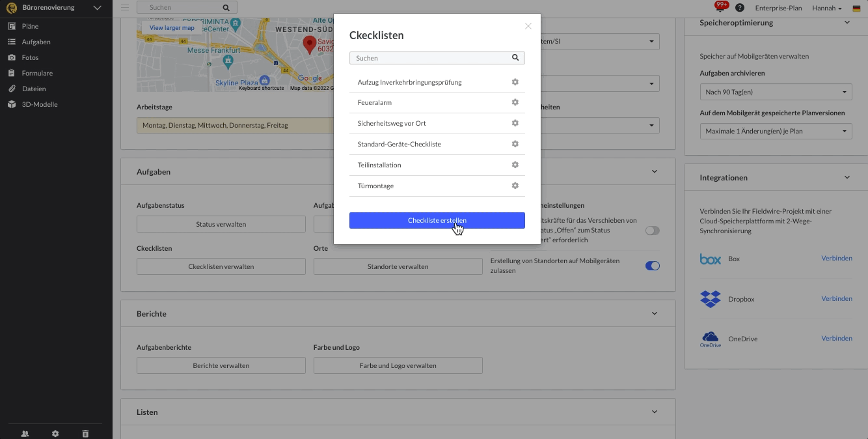Click Farbe und Logo verwalten button
The width and height of the screenshot is (868, 439).
click(398, 365)
